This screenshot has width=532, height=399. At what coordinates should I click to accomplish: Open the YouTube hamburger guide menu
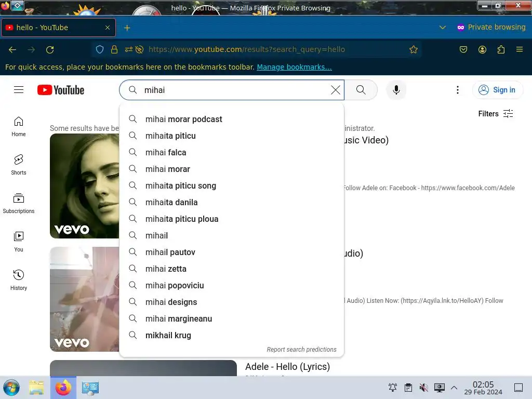coord(19,90)
